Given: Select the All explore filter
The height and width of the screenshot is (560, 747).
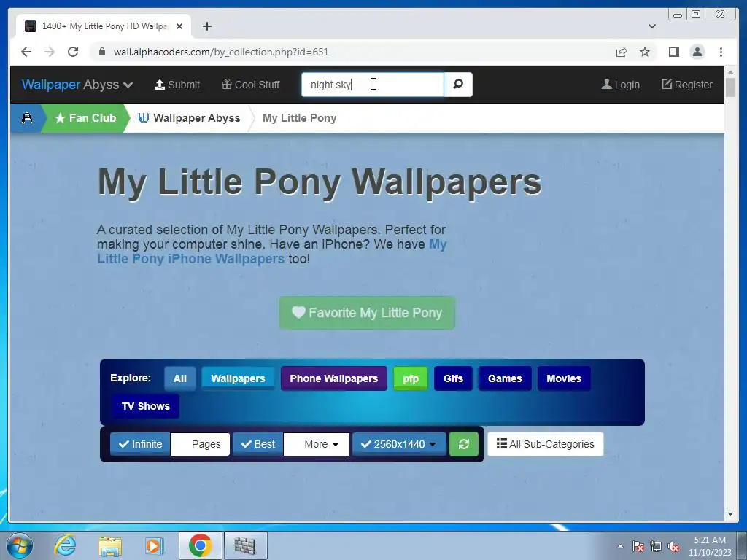Looking at the screenshot, I should (x=180, y=378).
